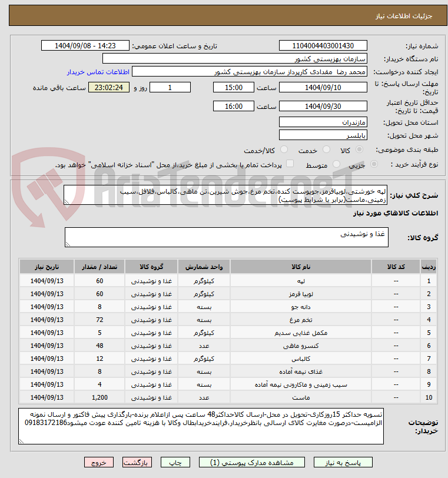This screenshot has width=448, height=478.
Task: Click the واحد شمارش column header
Action: tap(204, 267)
